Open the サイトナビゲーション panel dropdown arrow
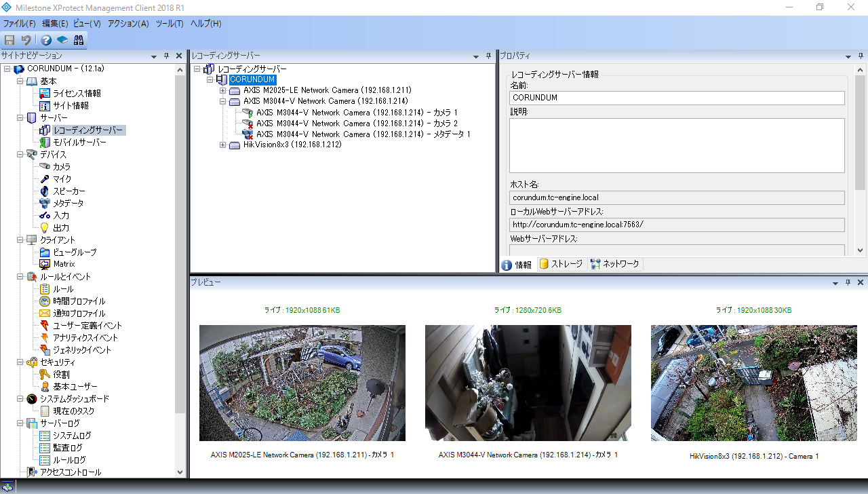Viewport: 868px width, 494px height. pos(155,56)
